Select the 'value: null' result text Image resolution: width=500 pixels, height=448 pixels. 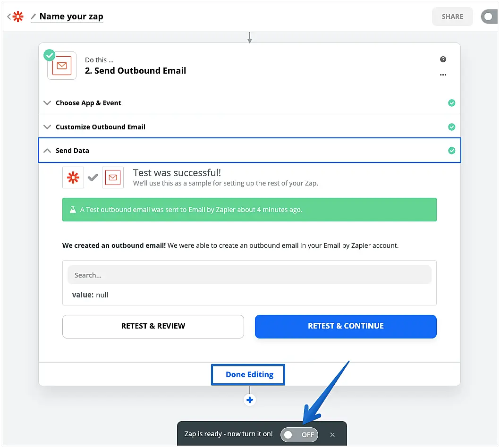[x=90, y=295]
